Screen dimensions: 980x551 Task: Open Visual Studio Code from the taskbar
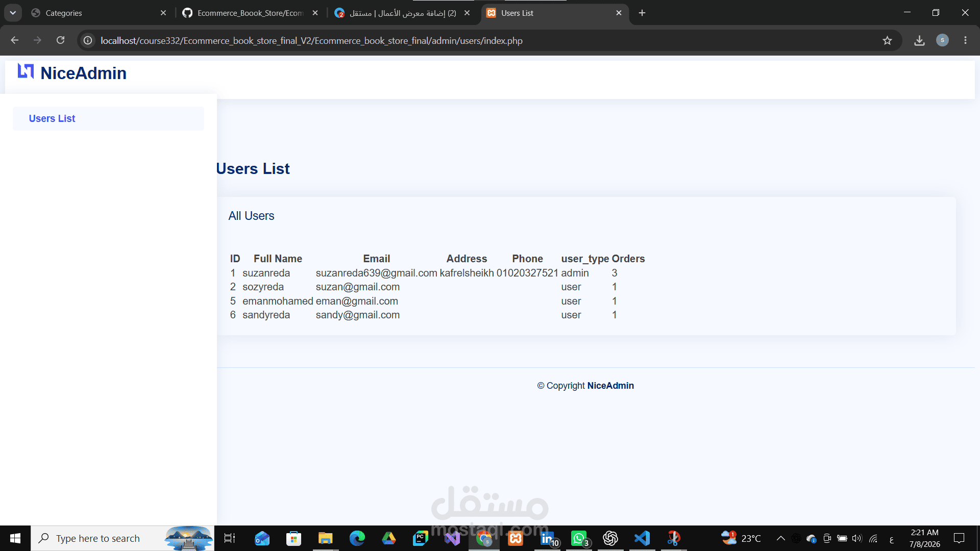click(642, 538)
